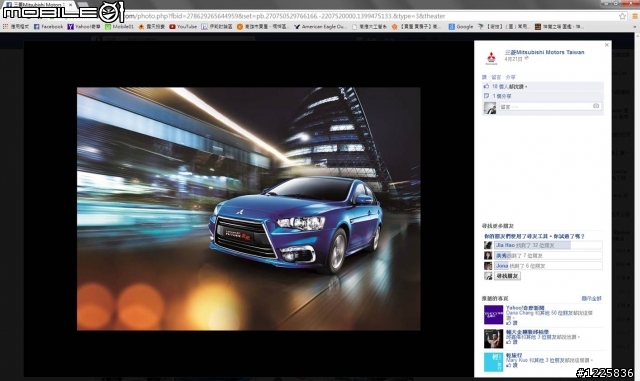The image size is (640, 381).
Task: Click the muscular man page thumbnail
Action: pyautogui.click(x=493, y=339)
